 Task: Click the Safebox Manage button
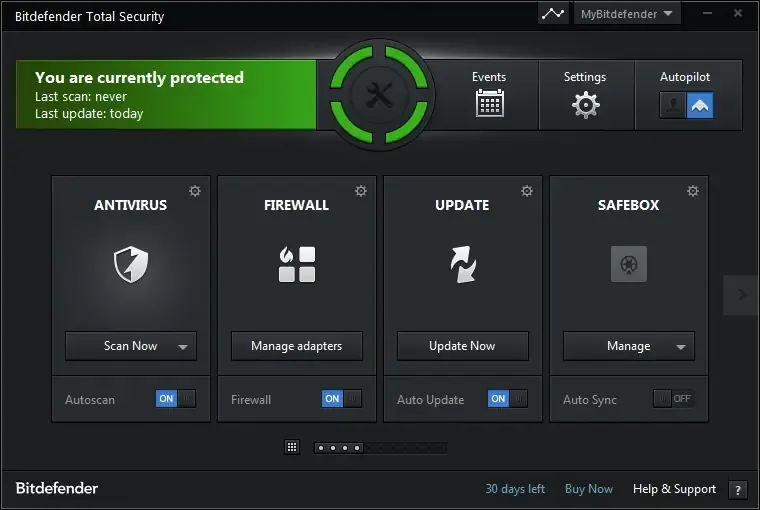(x=629, y=346)
